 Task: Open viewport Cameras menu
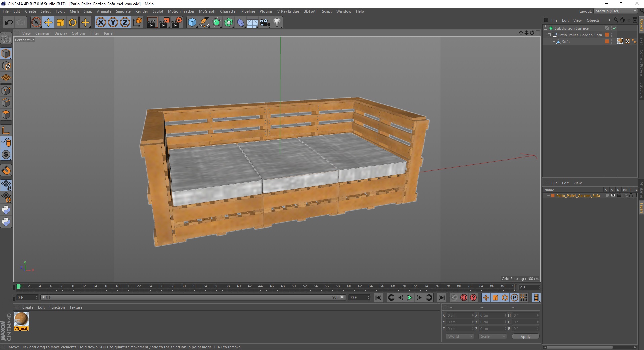click(x=42, y=33)
